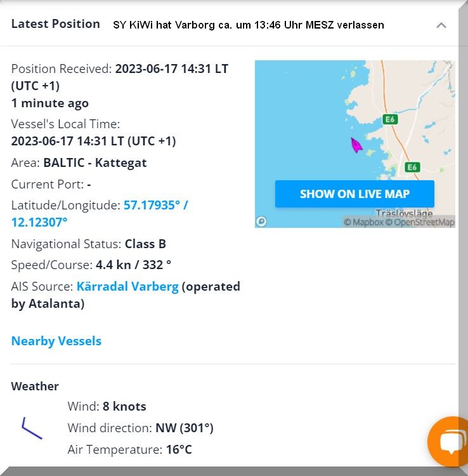The image size is (468, 476).
Task: Click the Träslövsläge place label on map
Action: [404, 214]
